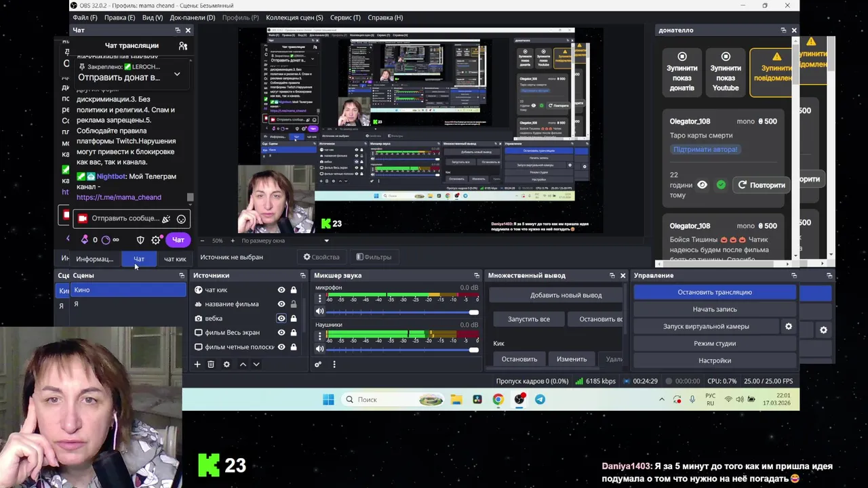868x488 pixels.
Task: Open the Вид (V) menu
Action: (x=153, y=18)
